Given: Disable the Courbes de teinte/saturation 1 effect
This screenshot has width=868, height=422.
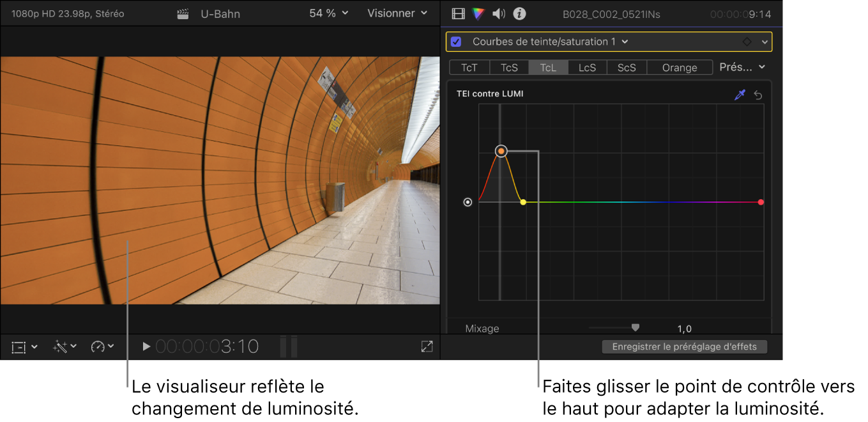Looking at the screenshot, I should tap(455, 42).
